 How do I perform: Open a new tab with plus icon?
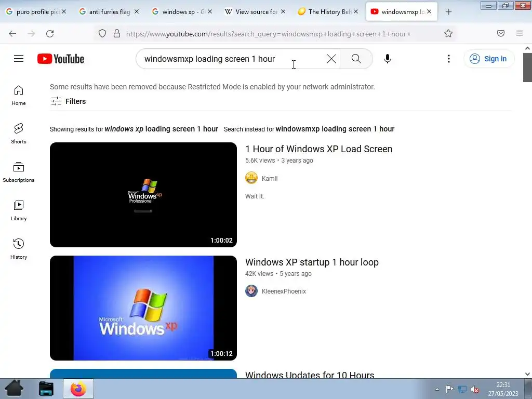[x=448, y=12]
